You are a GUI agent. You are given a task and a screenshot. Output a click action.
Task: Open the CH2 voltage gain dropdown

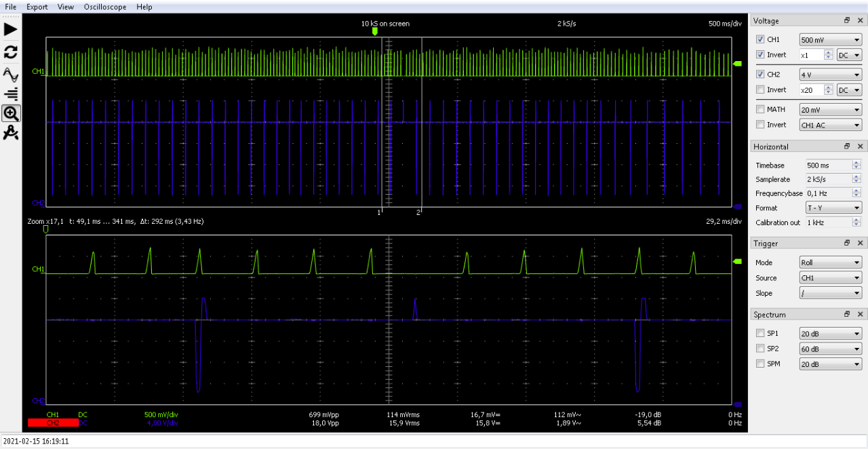click(x=830, y=75)
